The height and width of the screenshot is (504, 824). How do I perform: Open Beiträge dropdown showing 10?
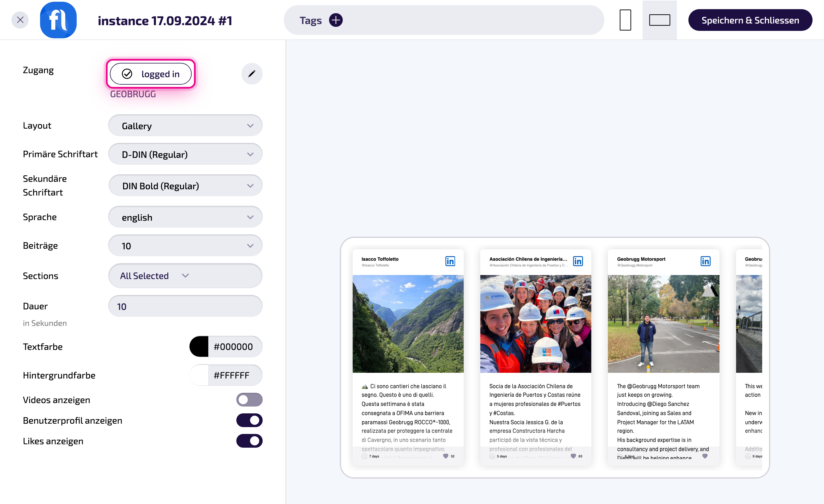(x=185, y=246)
